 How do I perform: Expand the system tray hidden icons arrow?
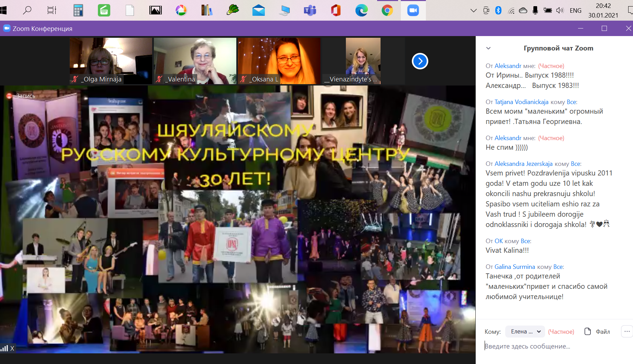(x=473, y=11)
